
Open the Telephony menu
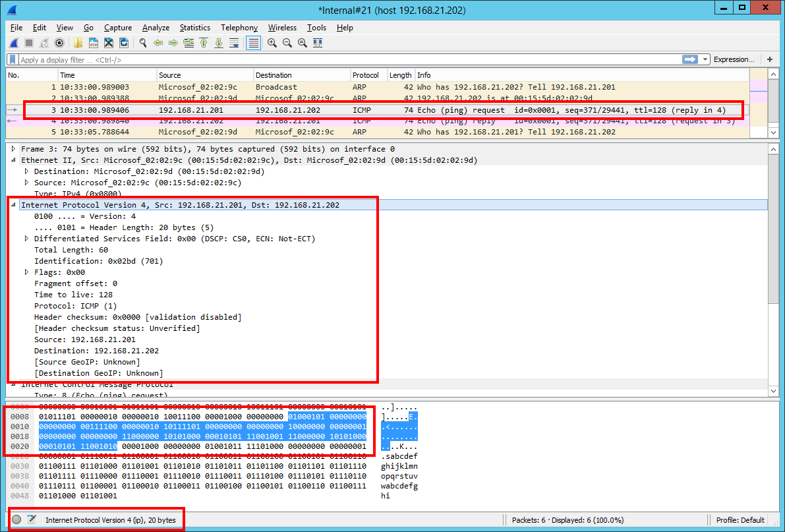pyautogui.click(x=239, y=28)
